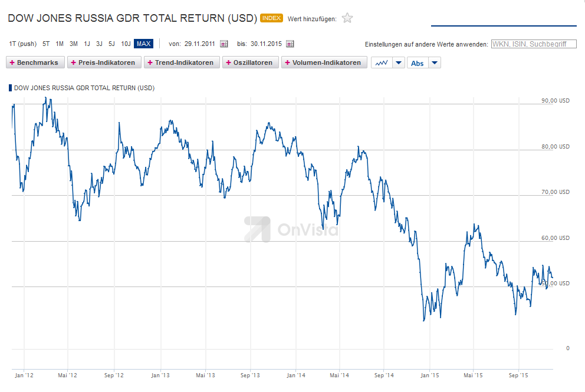Click the Jan '13 axis label
Viewport: 585px width, 392px height.
(x=160, y=375)
